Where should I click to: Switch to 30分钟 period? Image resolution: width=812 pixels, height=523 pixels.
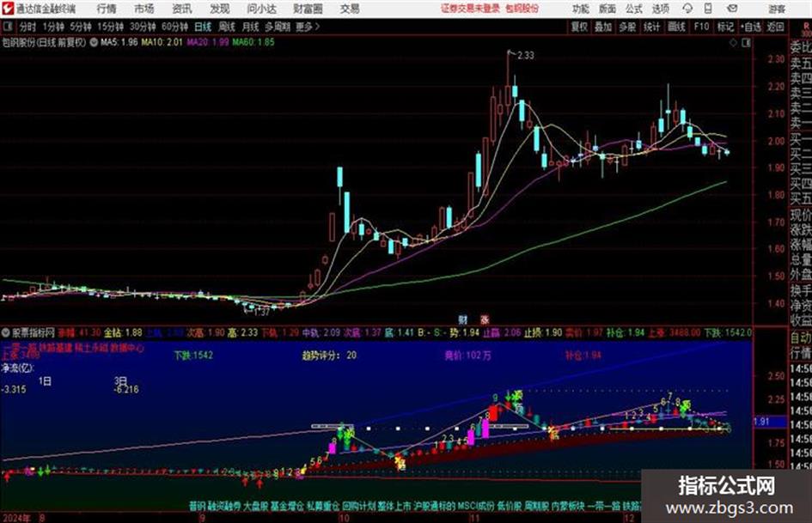(143, 27)
